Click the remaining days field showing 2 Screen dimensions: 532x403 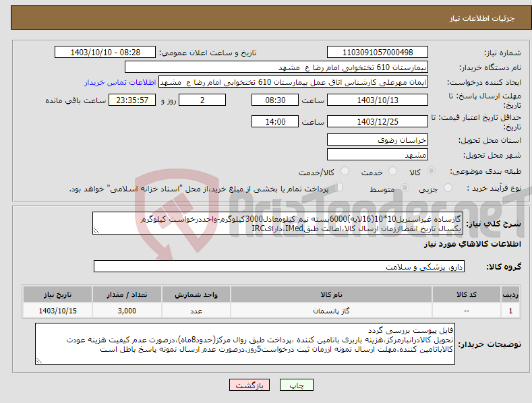[x=202, y=100]
